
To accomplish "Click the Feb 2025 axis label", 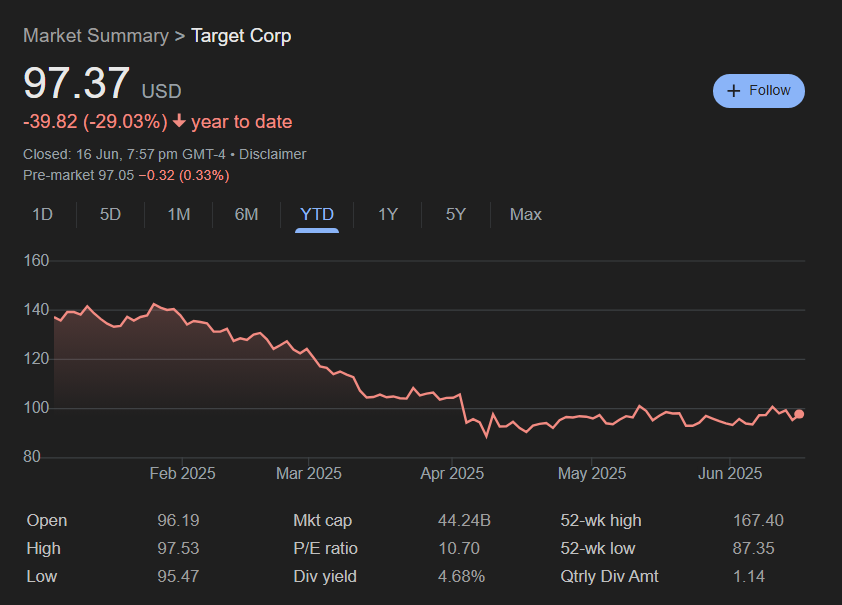I will 183,473.
